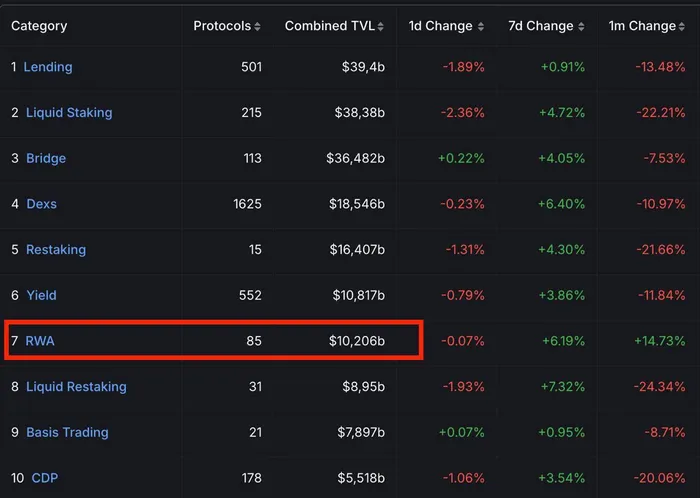Open the Lending category link
The height and width of the screenshot is (498, 700).
click(48, 67)
